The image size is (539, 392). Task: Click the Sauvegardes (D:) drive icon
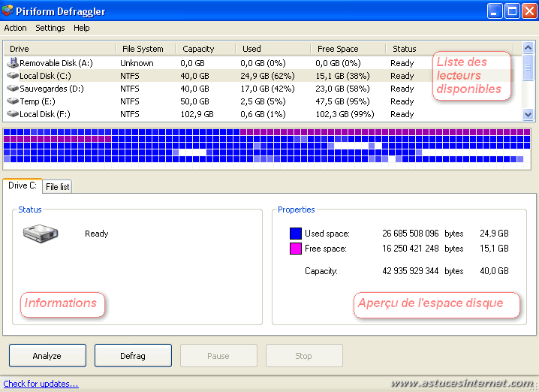tap(13, 89)
